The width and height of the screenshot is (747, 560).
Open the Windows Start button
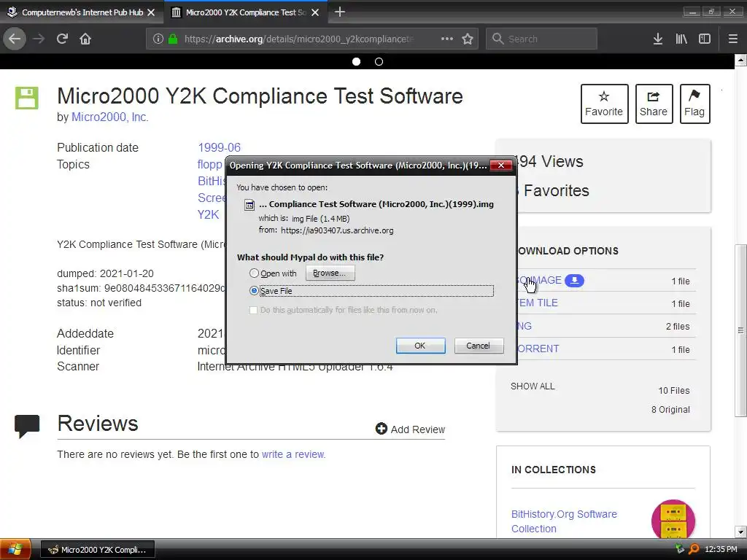click(x=15, y=549)
